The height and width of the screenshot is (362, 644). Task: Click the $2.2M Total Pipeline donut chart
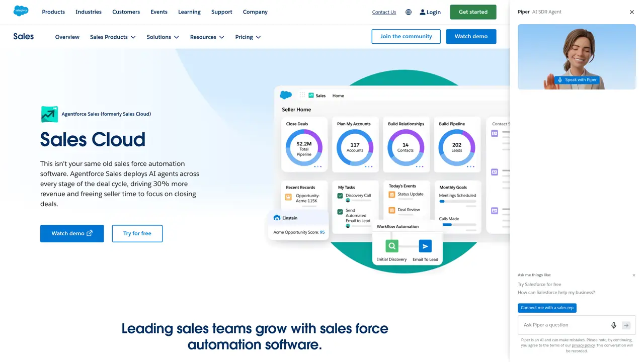[x=304, y=148]
